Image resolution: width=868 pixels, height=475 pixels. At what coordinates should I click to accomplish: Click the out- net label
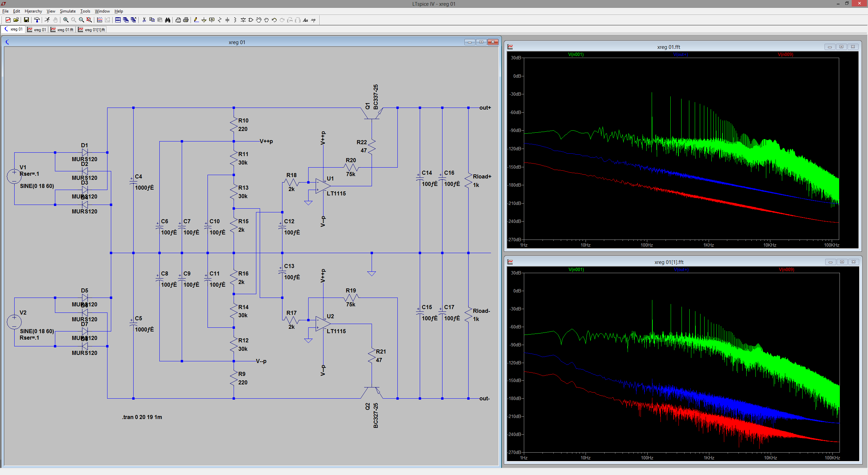pyautogui.click(x=485, y=398)
